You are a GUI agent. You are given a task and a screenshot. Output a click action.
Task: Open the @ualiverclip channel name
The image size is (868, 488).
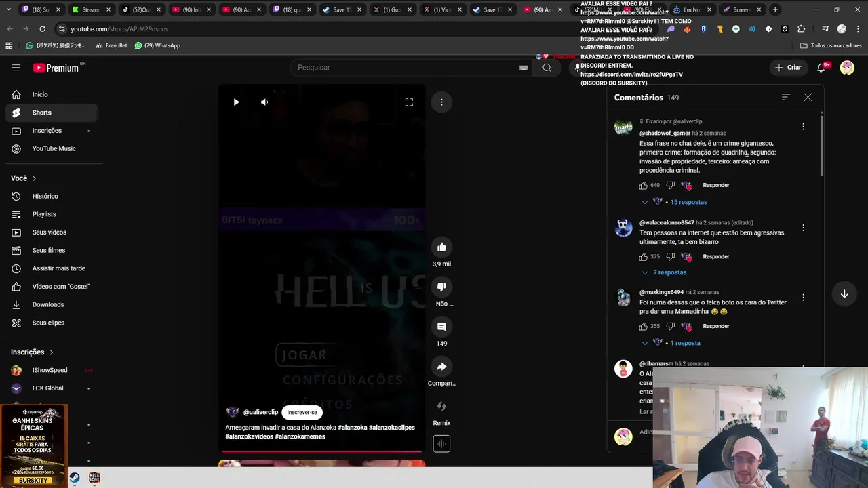pos(260,412)
